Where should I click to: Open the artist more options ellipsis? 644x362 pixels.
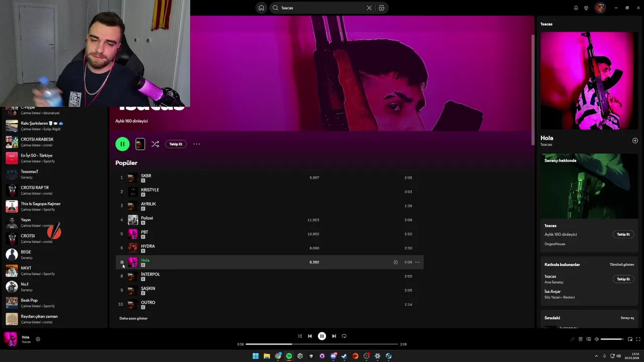197,144
